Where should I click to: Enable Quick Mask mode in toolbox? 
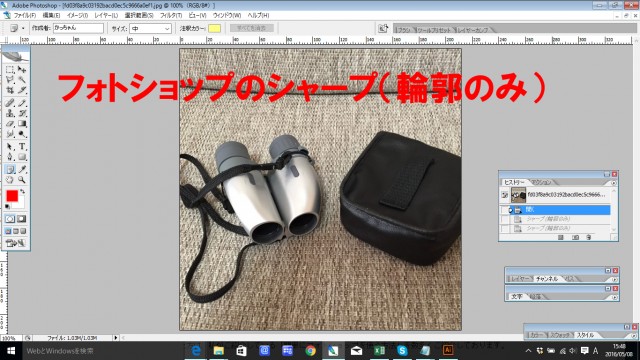[21, 219]
